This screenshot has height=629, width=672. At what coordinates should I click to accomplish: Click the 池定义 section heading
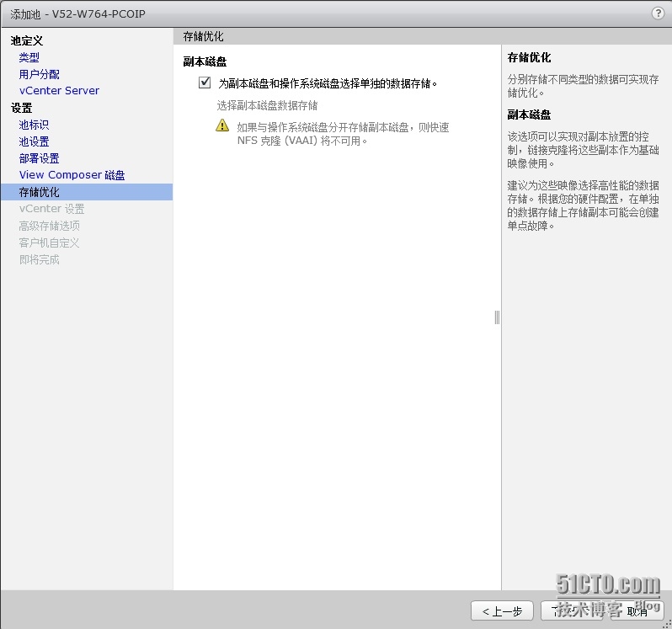pos(27,40)
